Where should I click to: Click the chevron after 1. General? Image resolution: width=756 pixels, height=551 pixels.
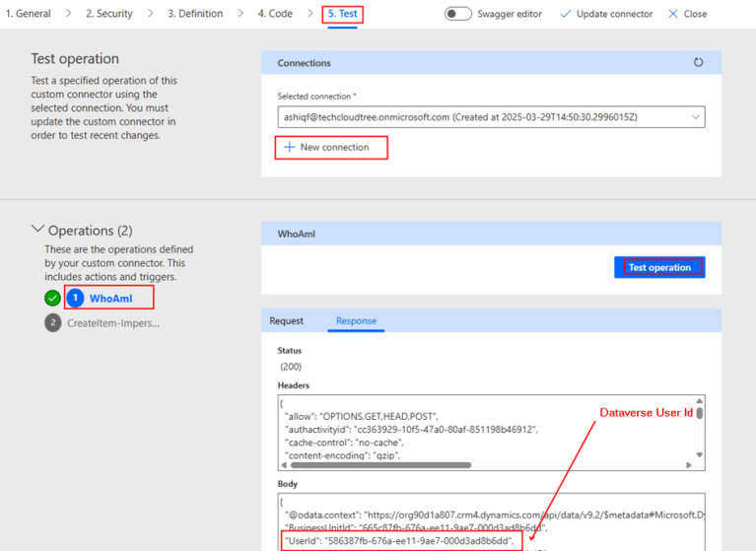[x=68, y=14]
